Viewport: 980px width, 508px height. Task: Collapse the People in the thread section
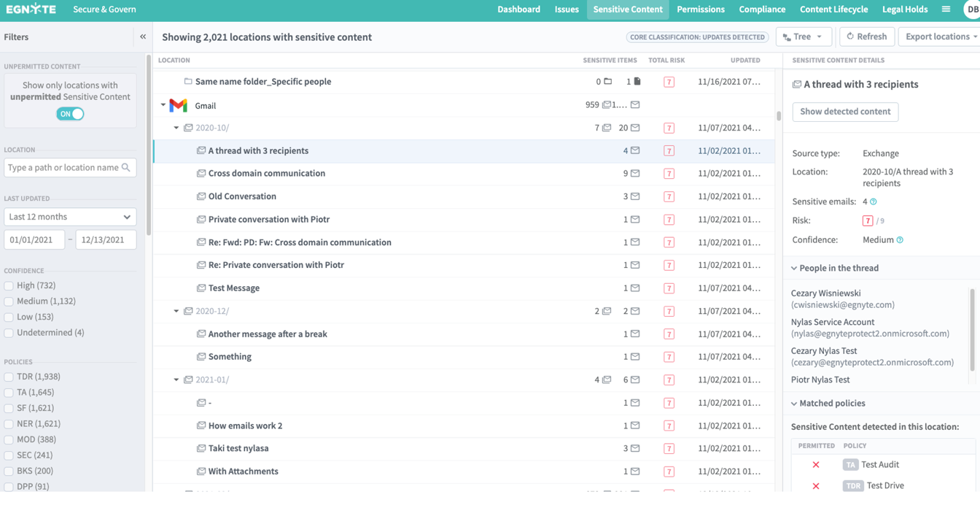(x=794, y=269)
